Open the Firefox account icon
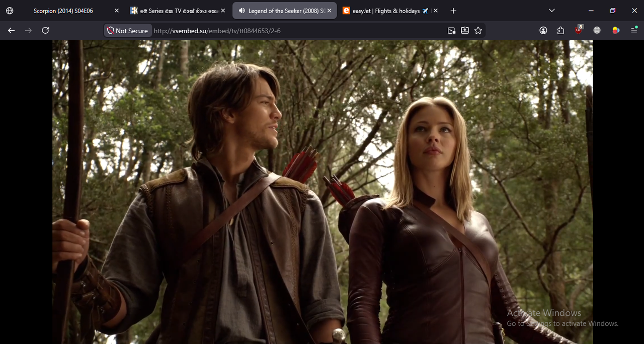 pos(543,31)
